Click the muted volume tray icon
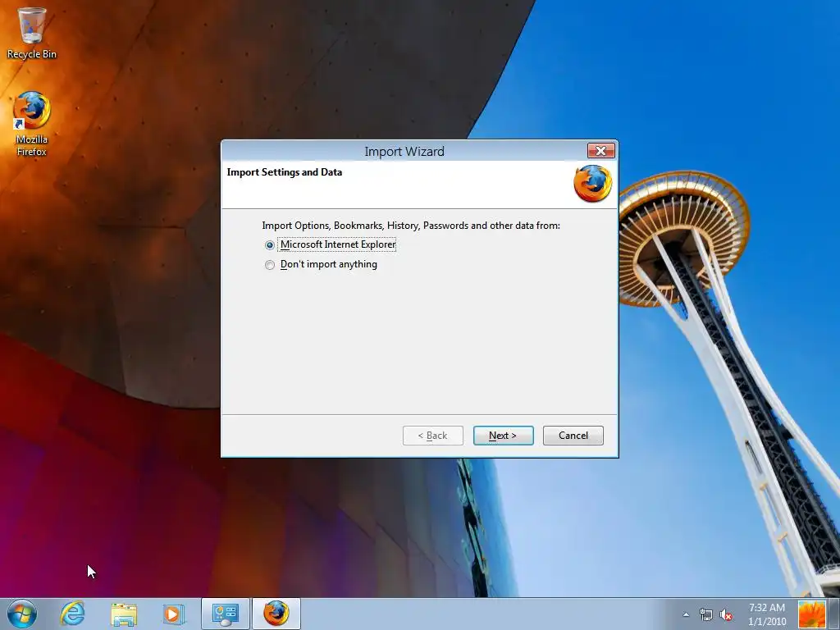This screenshot has height=630, width=840. tap(726, 614)
